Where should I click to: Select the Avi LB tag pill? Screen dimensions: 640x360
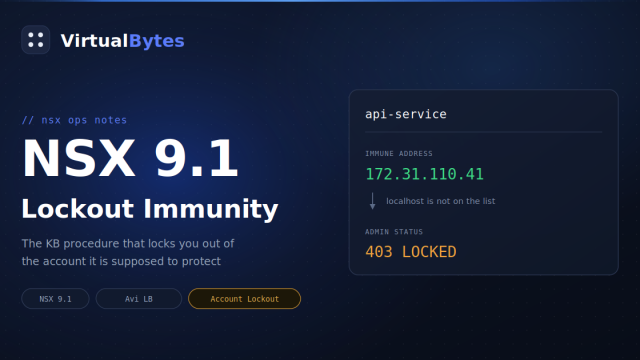click(139, 299)
